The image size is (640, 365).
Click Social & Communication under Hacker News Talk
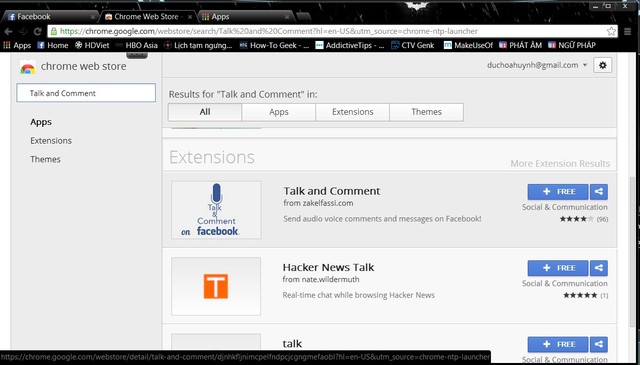point(565,284)
